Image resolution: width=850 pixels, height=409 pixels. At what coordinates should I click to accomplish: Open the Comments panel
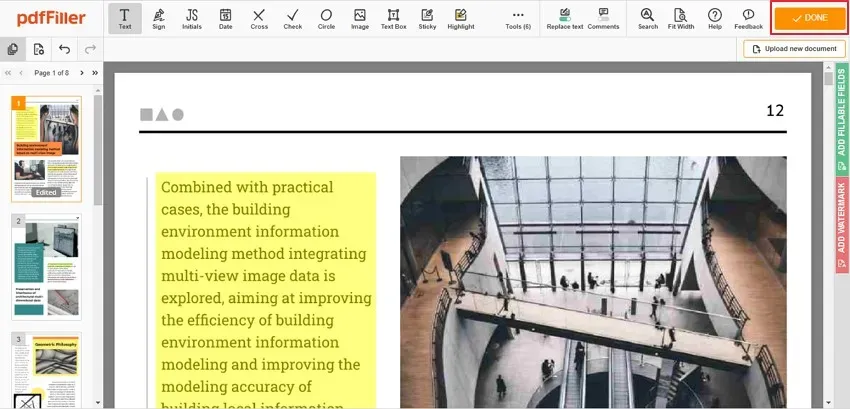pyautogui.click(x=603, y=18)
